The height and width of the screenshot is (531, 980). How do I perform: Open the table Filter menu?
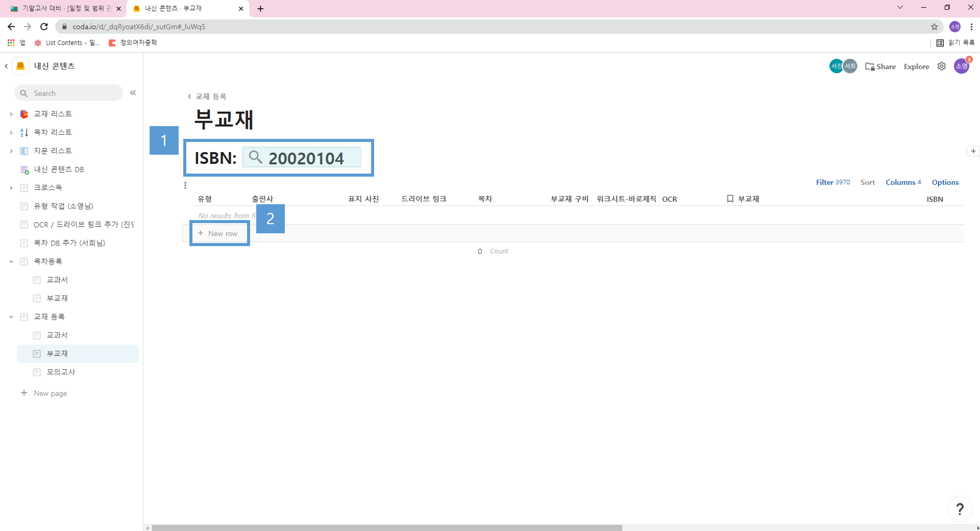click(833, 182)
